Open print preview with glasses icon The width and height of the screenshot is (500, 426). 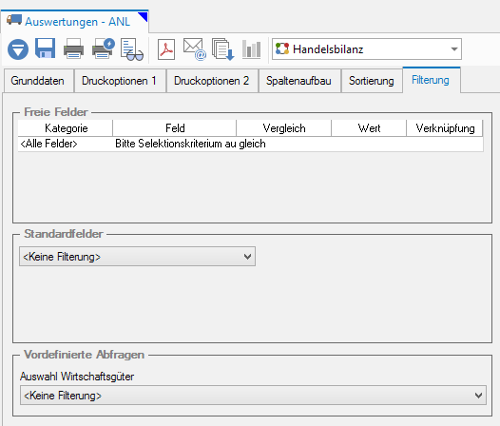(x=132, y=50)
